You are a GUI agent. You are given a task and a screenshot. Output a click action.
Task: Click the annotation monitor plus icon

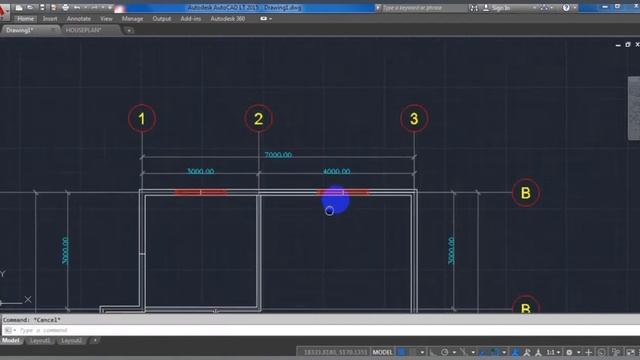pos(588,352)
